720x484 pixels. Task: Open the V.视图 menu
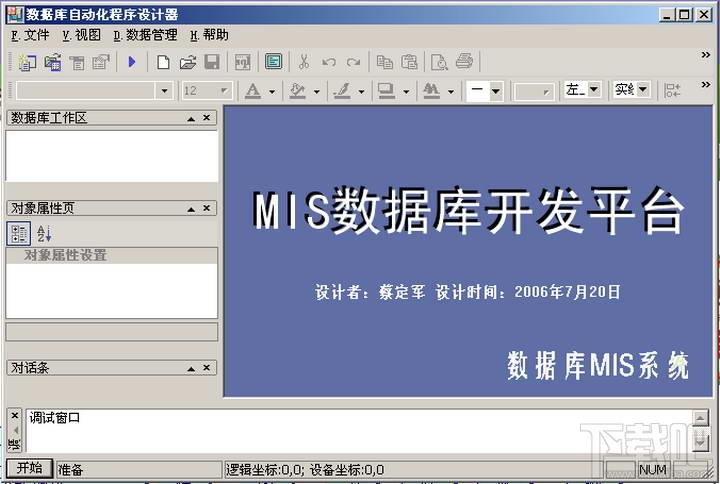point(82,35)
